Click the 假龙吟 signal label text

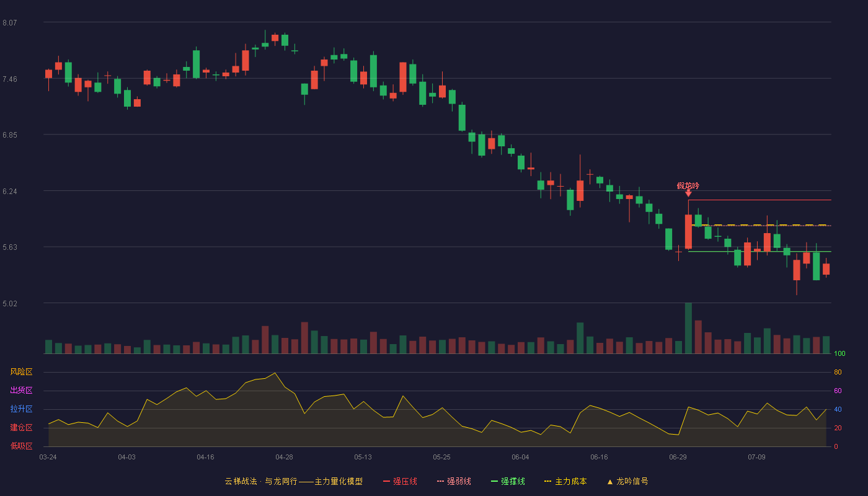(688, 185)
